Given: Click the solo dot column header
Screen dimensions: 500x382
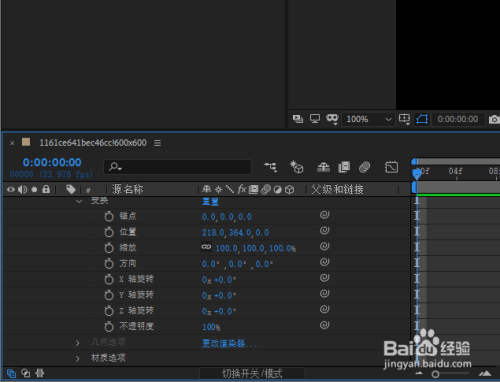Looking at the screenshot, I should 34,190.
